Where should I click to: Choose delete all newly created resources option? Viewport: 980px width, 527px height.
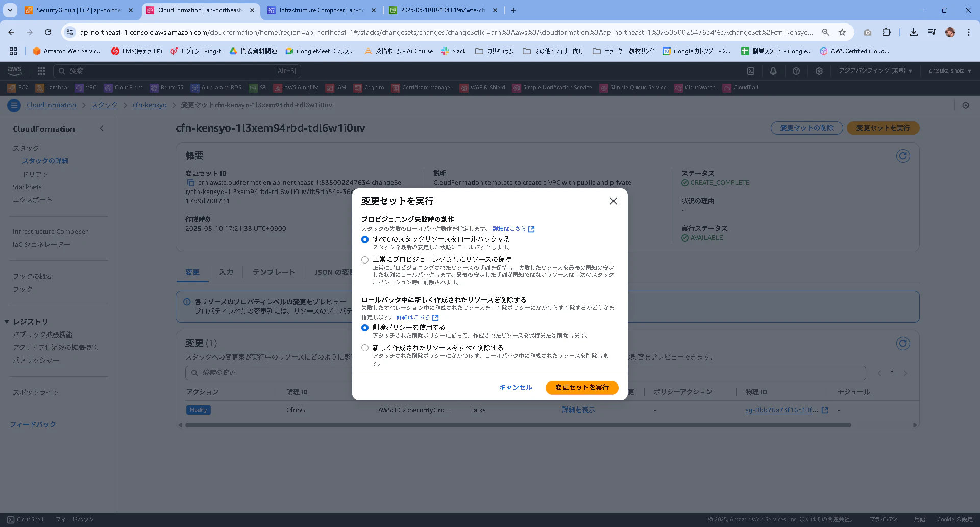click(x=365, y=348)
